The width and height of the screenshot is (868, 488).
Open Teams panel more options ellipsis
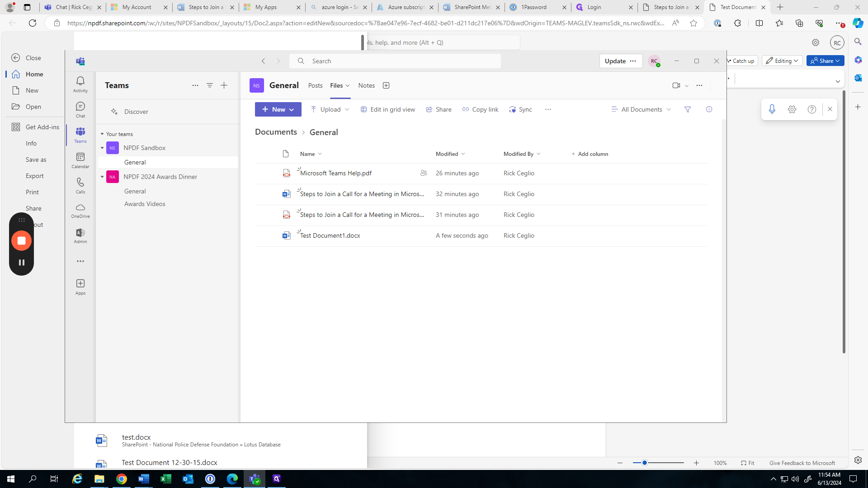pyautogui.click(x=195, y=85)
